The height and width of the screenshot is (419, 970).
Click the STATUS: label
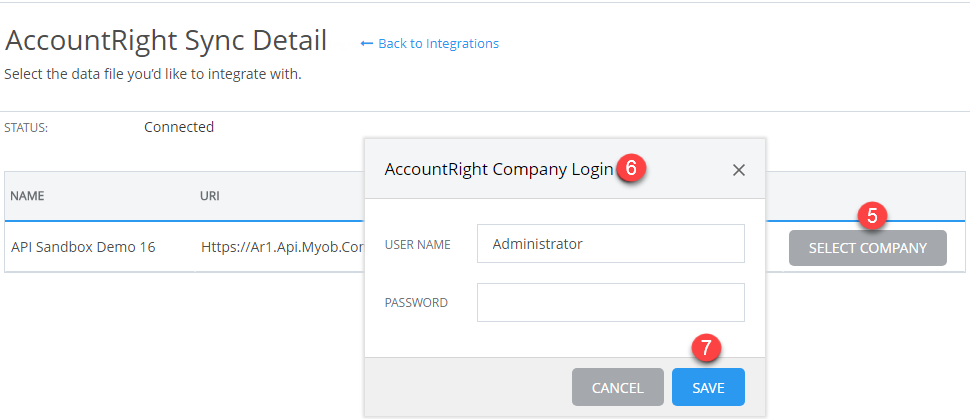(x=26, y=128)
